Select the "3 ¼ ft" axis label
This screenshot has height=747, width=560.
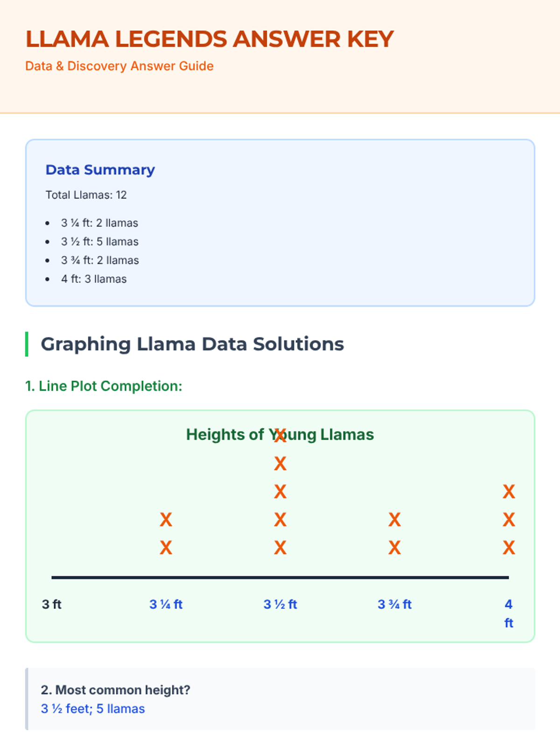click(166, 604)
